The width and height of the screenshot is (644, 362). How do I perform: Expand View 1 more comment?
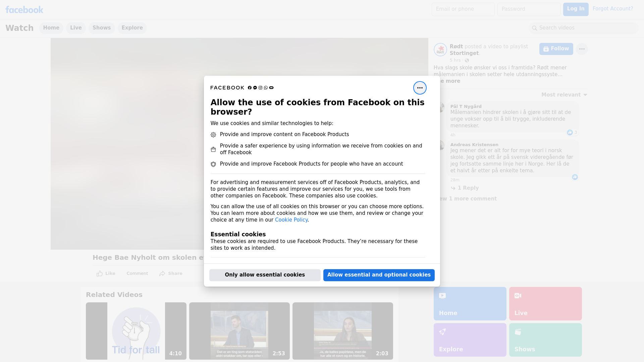(x=468, y=199)
